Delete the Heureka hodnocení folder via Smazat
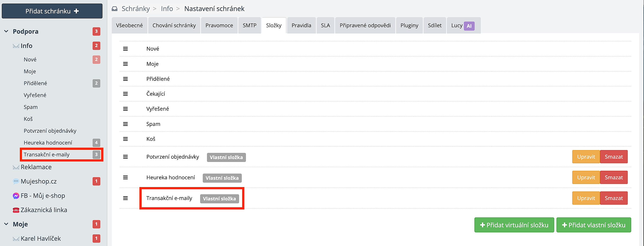The width and height of the screenshot is (644, 246). point(614,178)
